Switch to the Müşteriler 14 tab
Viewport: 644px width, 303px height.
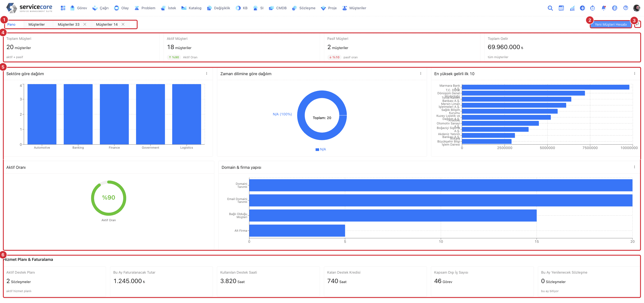[107, 24]
